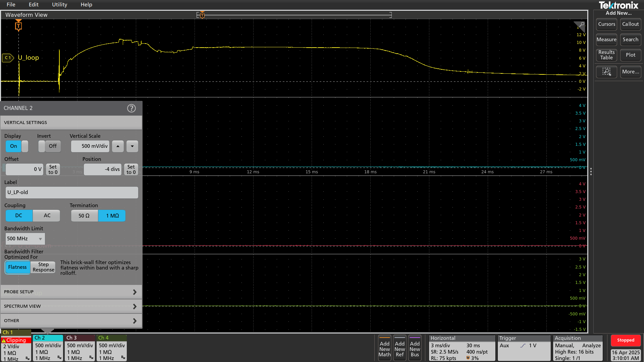Expand the Probe Setup section
This screenshot has width=644, height=362.
coord(71,292)
